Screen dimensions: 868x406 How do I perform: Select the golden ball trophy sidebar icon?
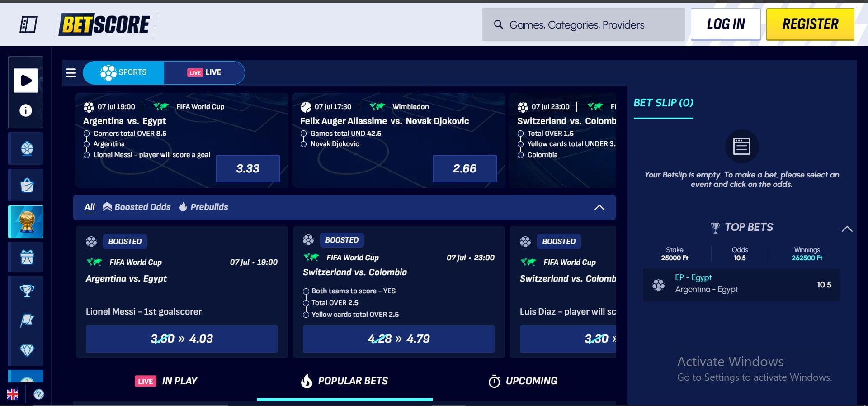tap(26, 222)
